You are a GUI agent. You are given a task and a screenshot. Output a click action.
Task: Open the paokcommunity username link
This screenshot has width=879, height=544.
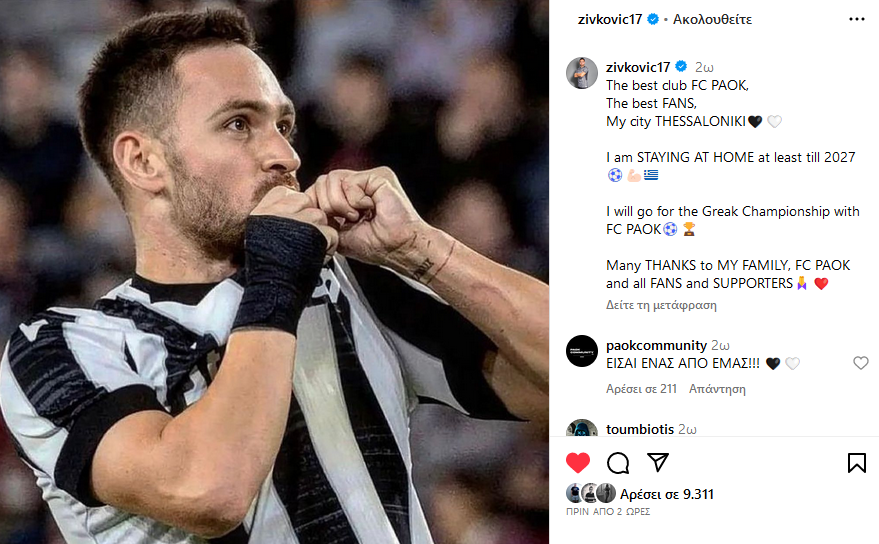pyautogui.click(x=656, y=345)
